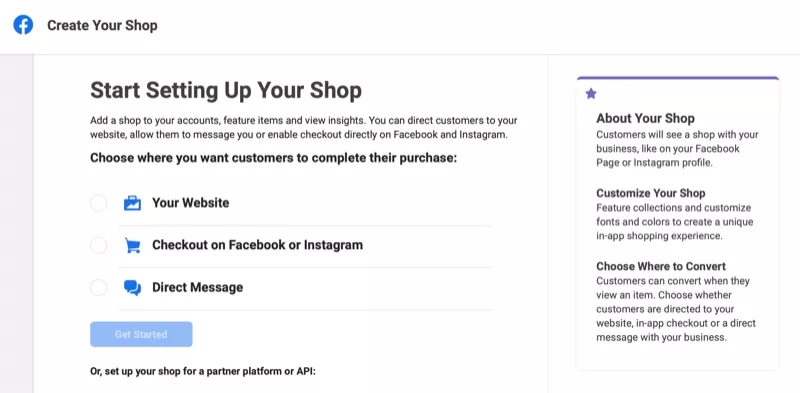
Task: Click the Choose where customers complete purchase text
Action: coord(273,158)
